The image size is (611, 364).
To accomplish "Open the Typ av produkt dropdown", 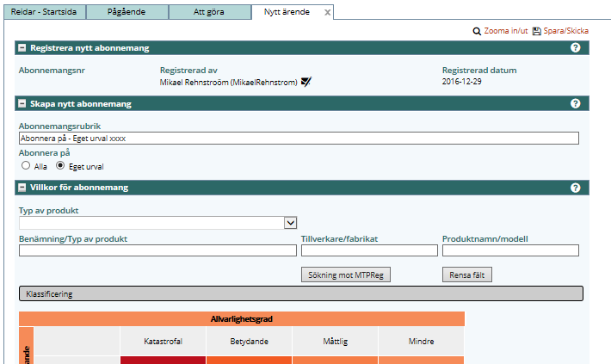I will pos(291,223).
